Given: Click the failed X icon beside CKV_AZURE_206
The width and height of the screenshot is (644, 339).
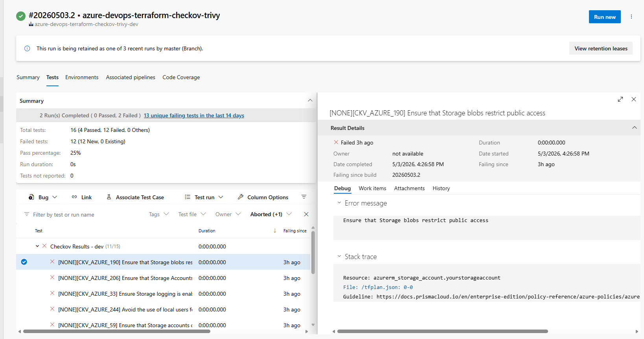Looking at the screenshot, I should 52,278.
